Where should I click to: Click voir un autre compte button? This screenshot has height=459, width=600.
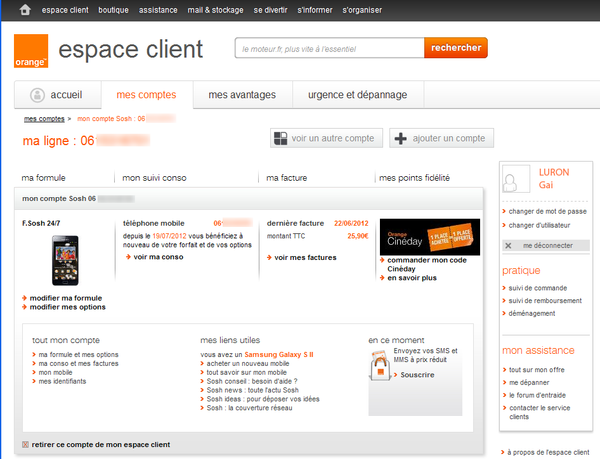[326, 138]
